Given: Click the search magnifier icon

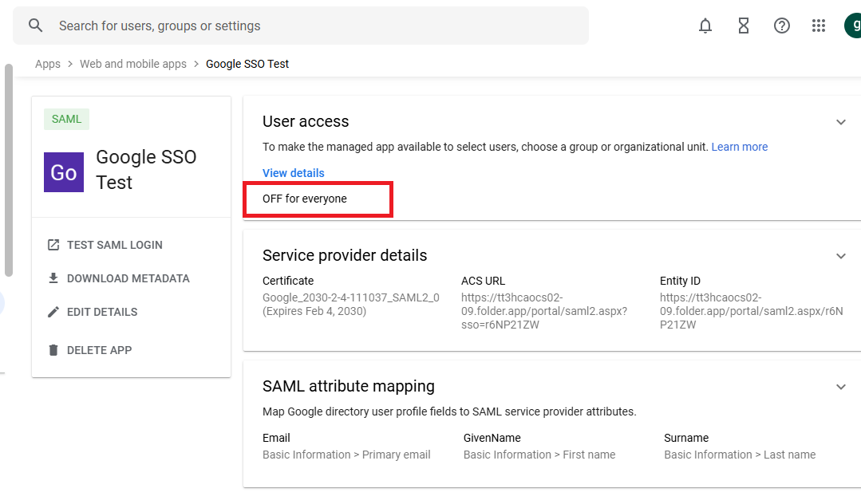Looking at the screenshot, I should coord(36,26).
